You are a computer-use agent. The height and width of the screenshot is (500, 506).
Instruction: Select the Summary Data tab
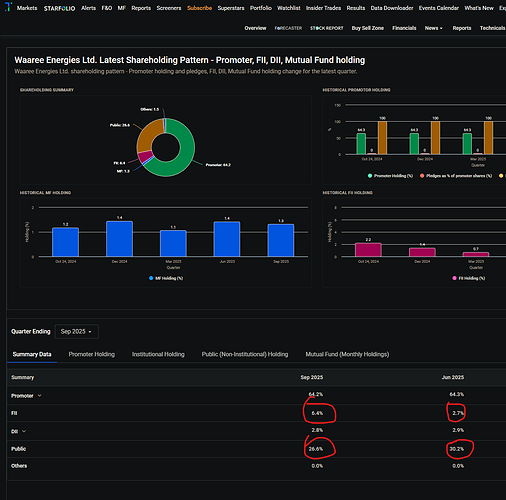pyautogui.click(x=32, y=354)
